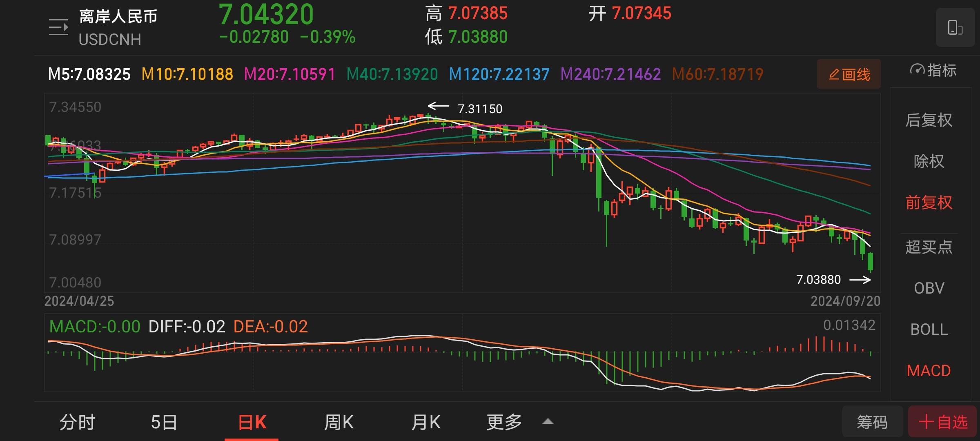Switch sub-chart to OBV indicator
The height and width of the screenshot is (441, 980).
(929, 288)
